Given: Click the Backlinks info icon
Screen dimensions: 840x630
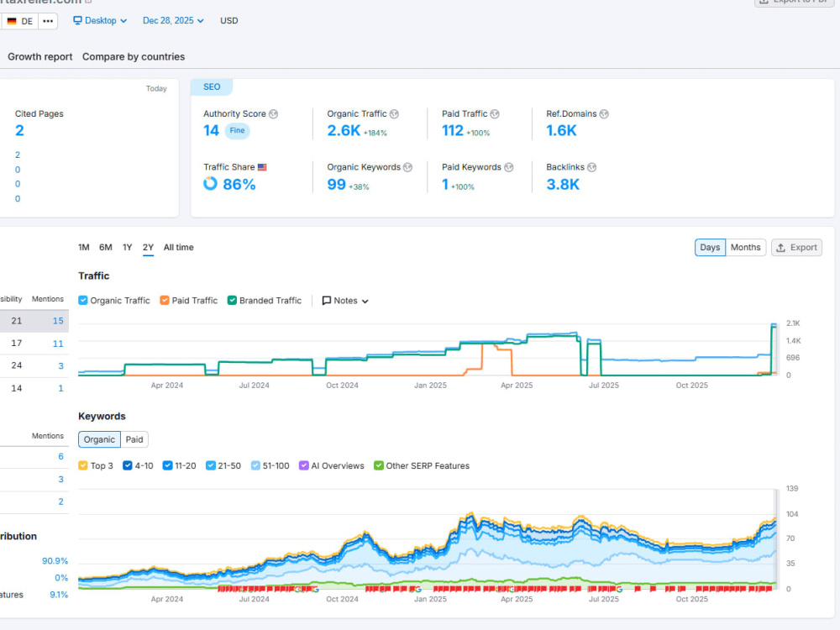Looking at the screenshot, I should [x=591, y=167].
